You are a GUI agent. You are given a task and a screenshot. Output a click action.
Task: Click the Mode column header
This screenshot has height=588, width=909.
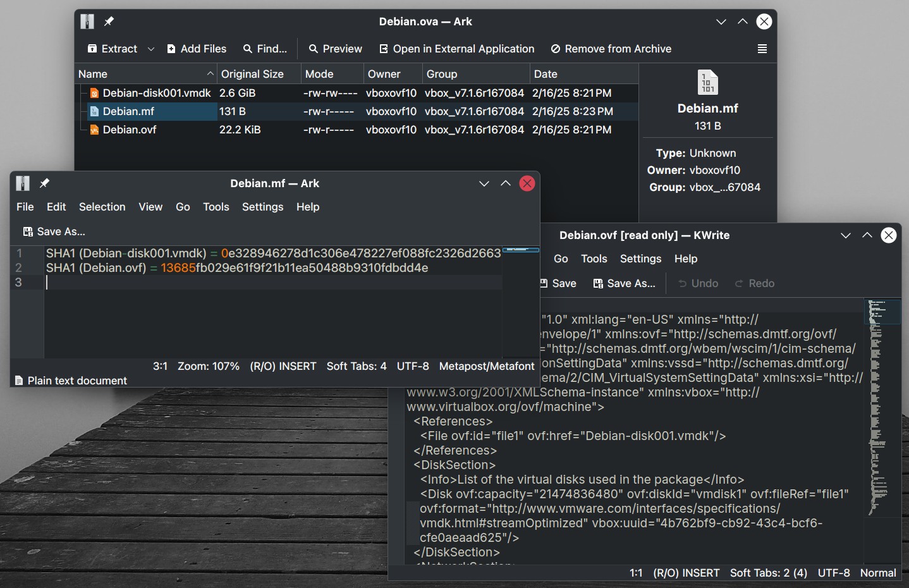pyautogui.click(x=332, y=74)
